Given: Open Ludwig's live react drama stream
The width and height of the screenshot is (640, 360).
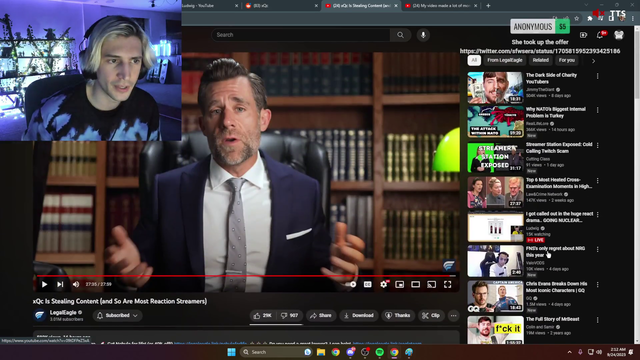Looking at the screenshot, I should point(495,227).
